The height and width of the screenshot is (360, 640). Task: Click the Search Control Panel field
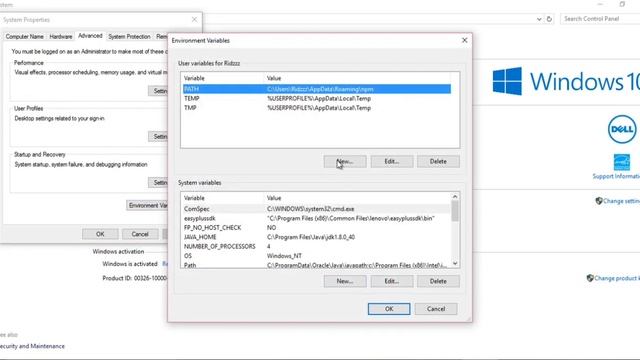(x=600, y=19)
